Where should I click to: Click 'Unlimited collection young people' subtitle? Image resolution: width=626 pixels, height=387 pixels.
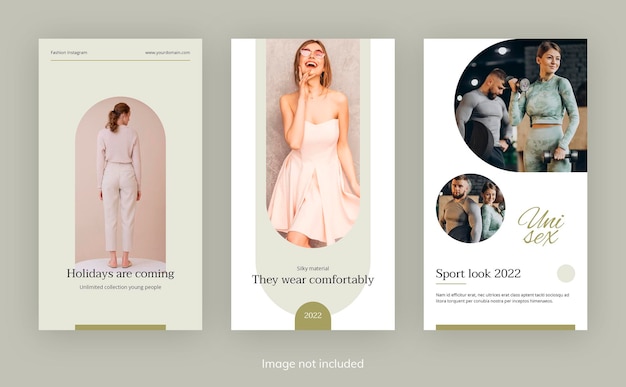[120, 287]
